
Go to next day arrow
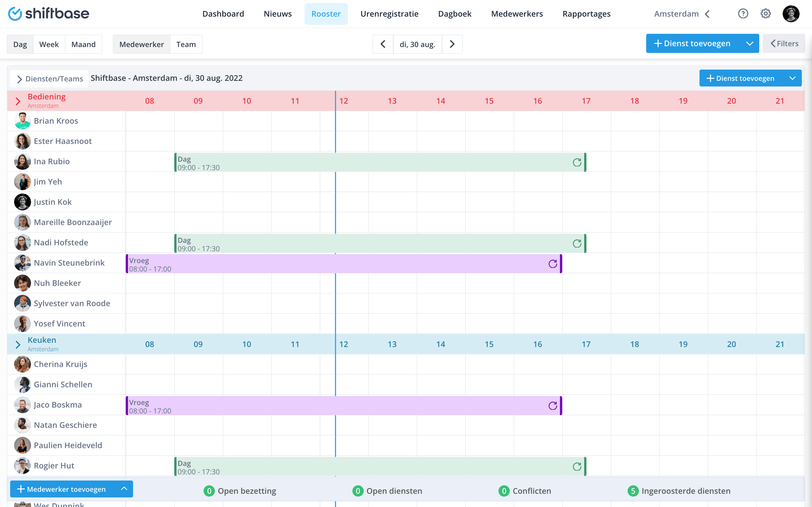pos(452,44)
